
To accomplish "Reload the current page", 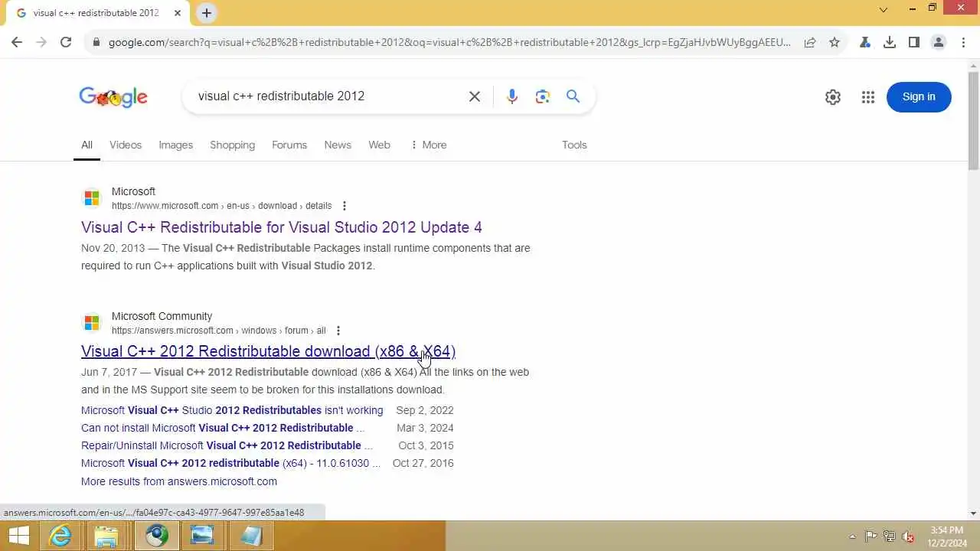I will tap(66, 42).
